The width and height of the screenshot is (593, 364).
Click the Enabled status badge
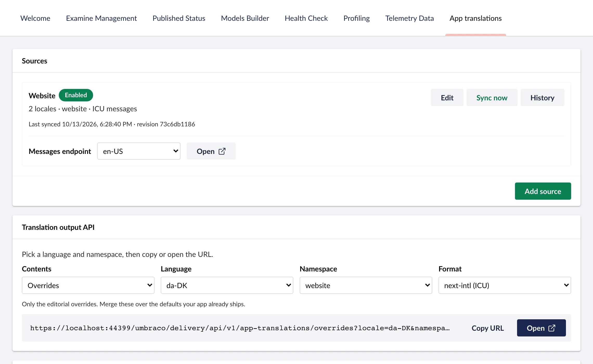pyautogui.click(x=76, y=95)
